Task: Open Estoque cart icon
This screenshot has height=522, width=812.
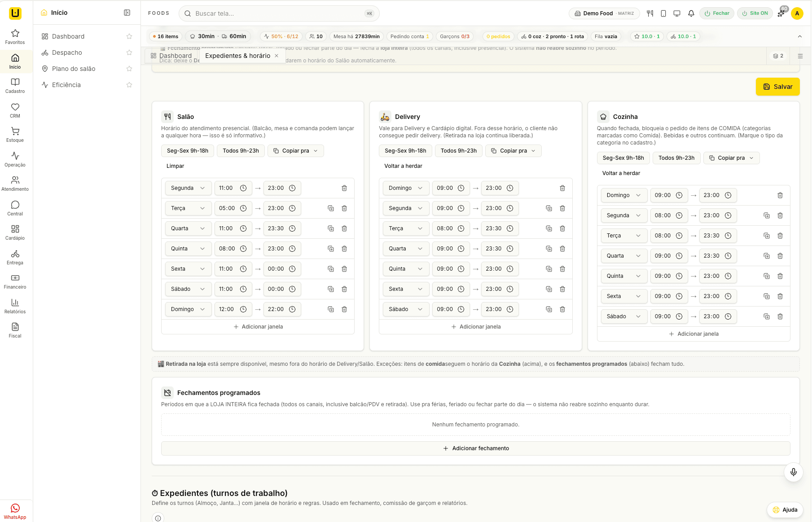Action: (15, 135)
